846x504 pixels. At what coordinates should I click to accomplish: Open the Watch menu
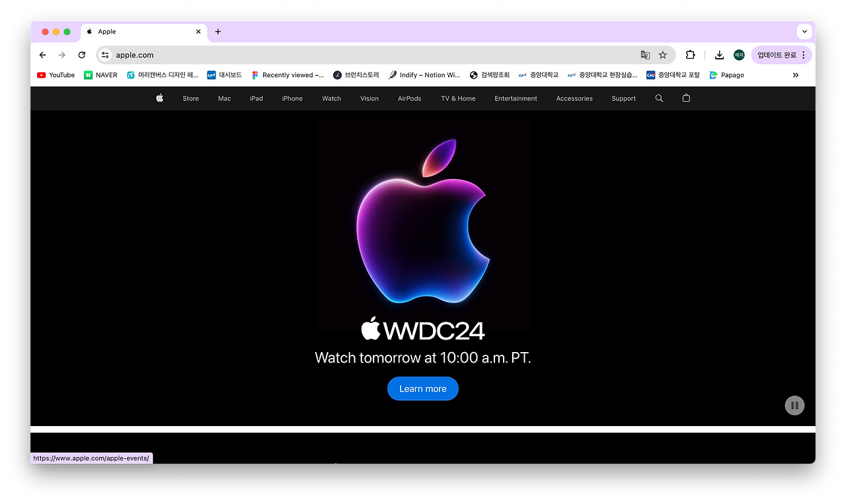tap(332, 98)
